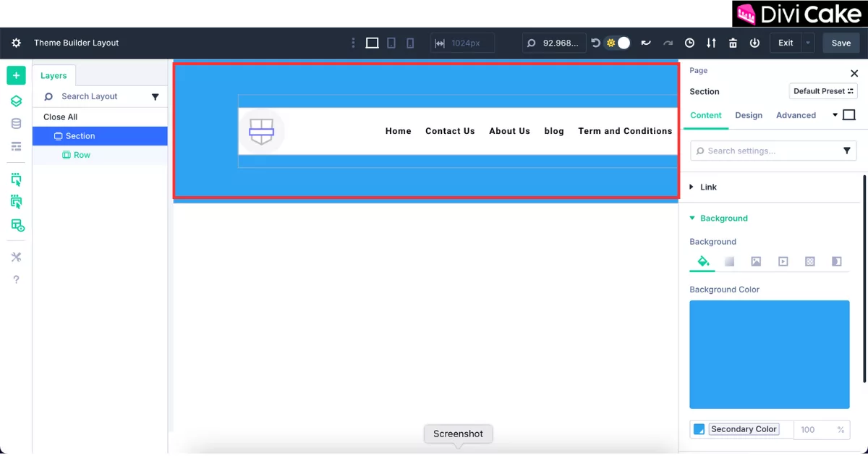The image size is (868, 456).
Task: Choose the background mask icon
Action: 837,261
